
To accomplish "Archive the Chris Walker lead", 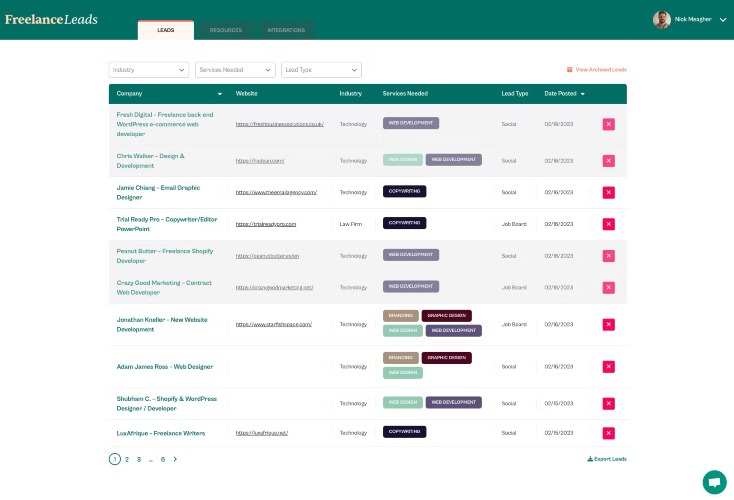I will click(608, 161).
